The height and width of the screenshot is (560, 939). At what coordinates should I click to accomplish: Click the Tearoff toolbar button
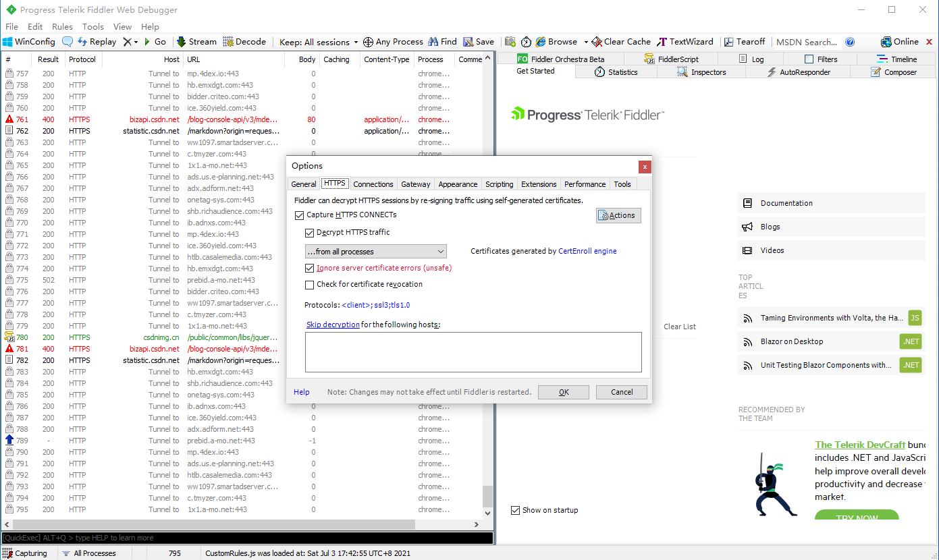pos(745,42)
